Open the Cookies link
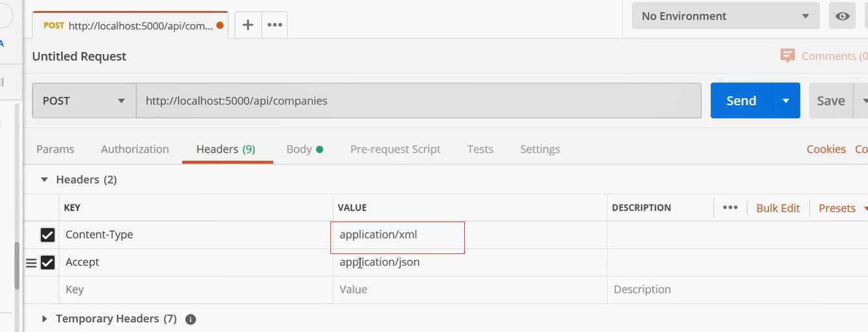 [x=826, y=149]
